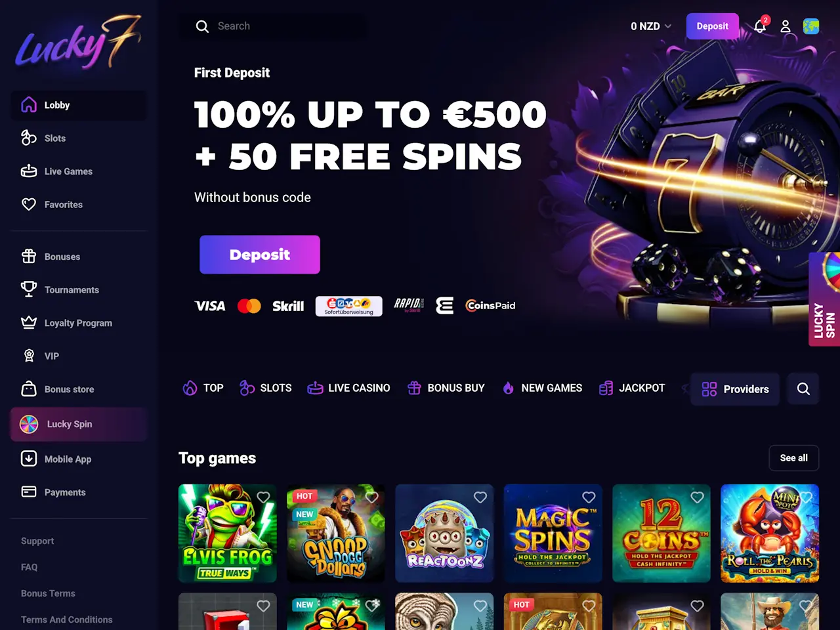840x630 pixels.
Task: Click the Search input field
Action: [273, 26]
